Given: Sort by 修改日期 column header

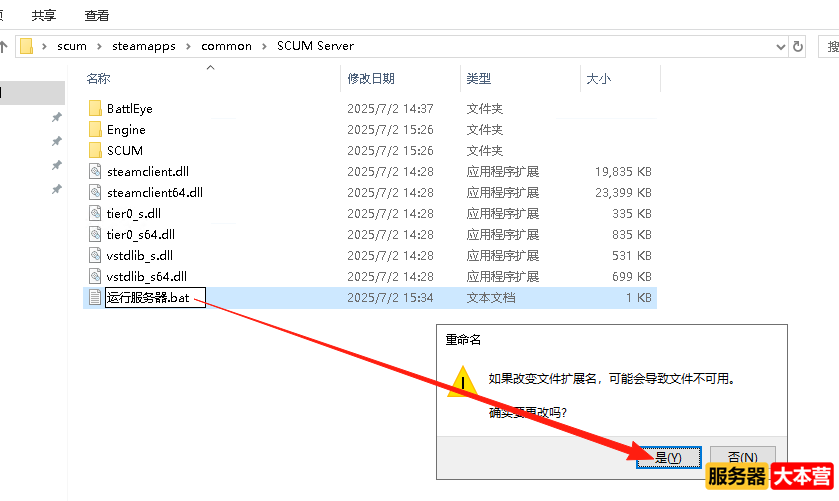Looking at the screenshot, I should (371, 79).
